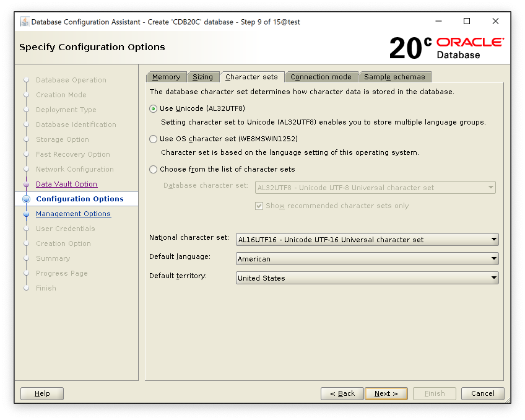Switch to the Memory tab
This screenshot has height=420, width=525.
(x=166, y=77)
